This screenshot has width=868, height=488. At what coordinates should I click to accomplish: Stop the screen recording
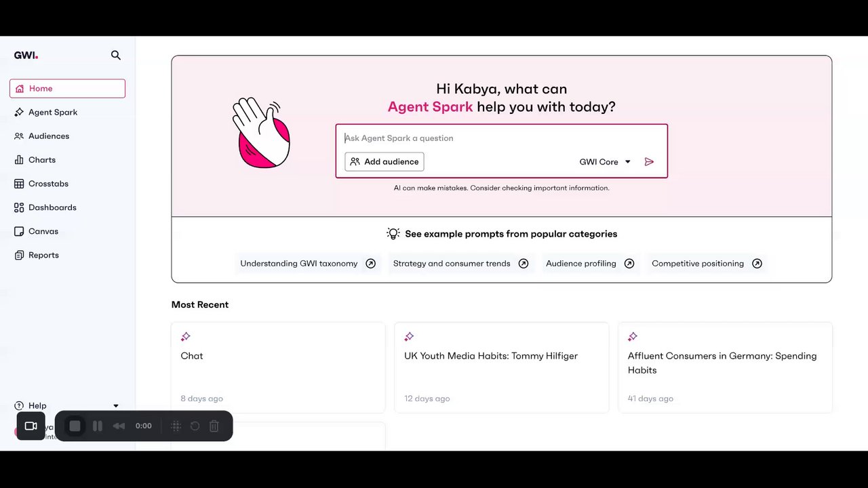coord(75,426)
